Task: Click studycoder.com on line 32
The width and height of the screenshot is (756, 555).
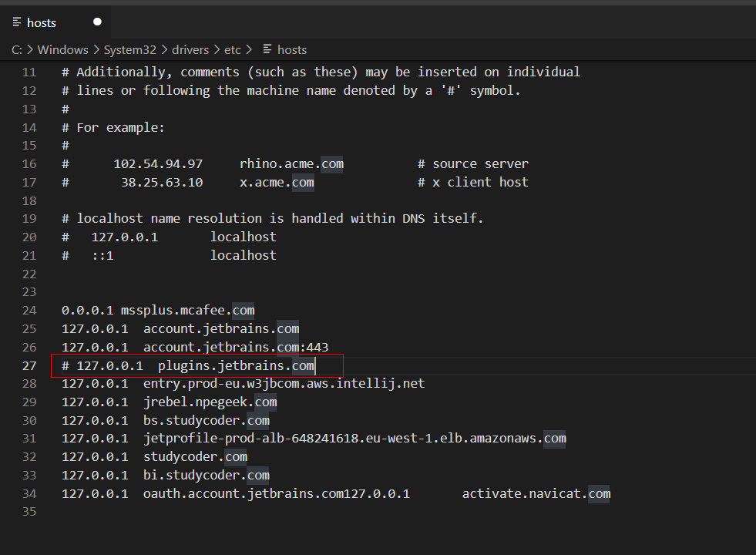Action: pyautogui.click(x=195, y=456)
